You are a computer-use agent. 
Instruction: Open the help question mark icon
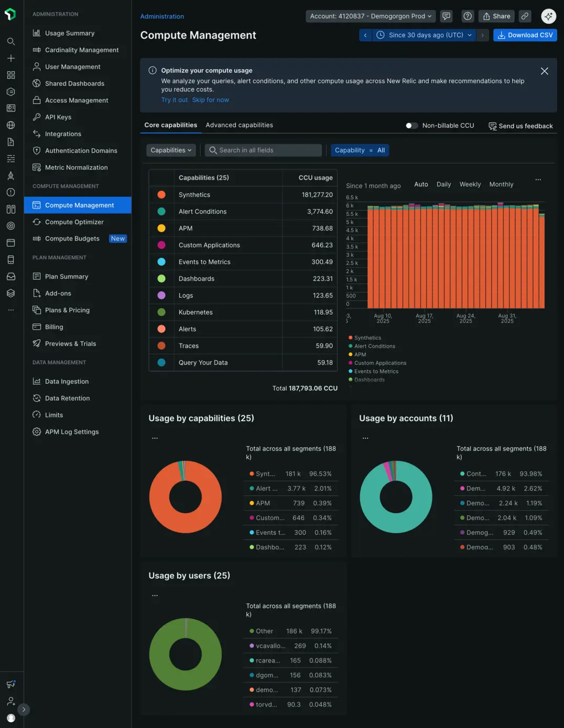tap(468, 16)
